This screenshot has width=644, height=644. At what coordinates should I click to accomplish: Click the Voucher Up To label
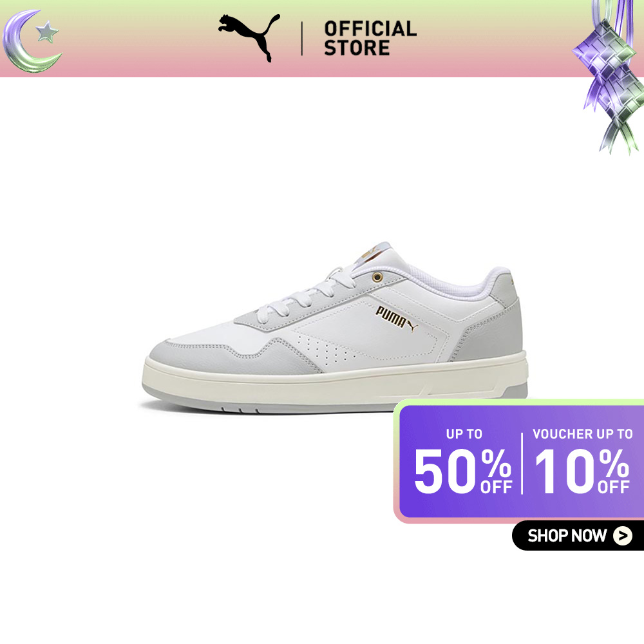(582, 433)
